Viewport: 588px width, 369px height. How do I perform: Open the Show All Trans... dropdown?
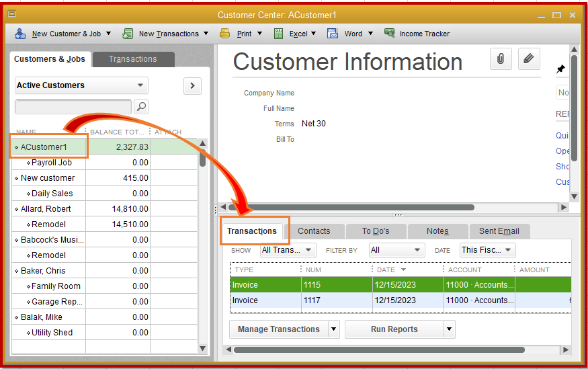click(288, 250)
